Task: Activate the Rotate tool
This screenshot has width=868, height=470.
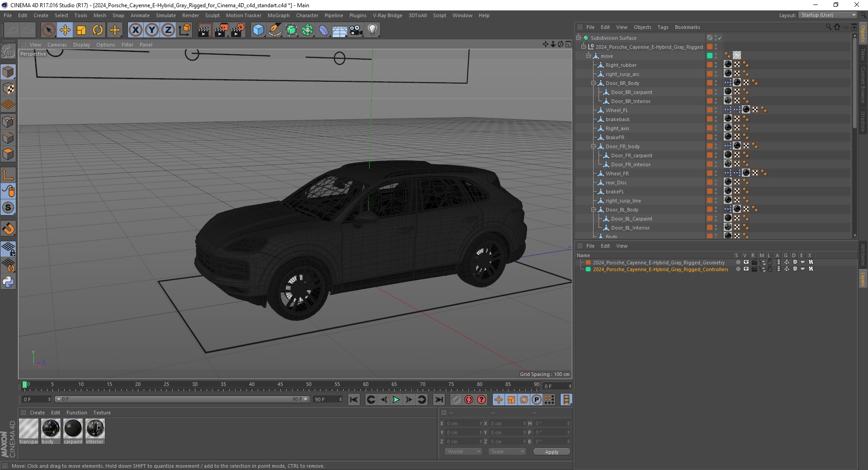Action: click(x=98, y=30)
